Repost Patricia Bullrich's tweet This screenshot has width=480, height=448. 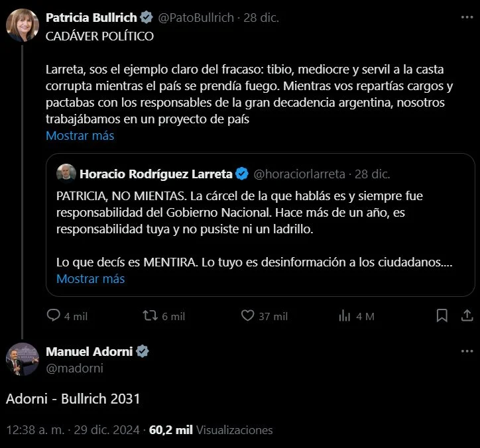(150, 316)
